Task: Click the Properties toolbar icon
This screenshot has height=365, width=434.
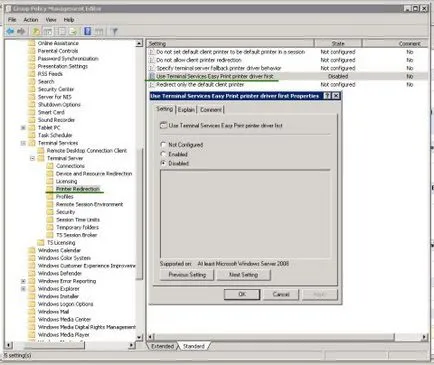Action: (61, 32)
